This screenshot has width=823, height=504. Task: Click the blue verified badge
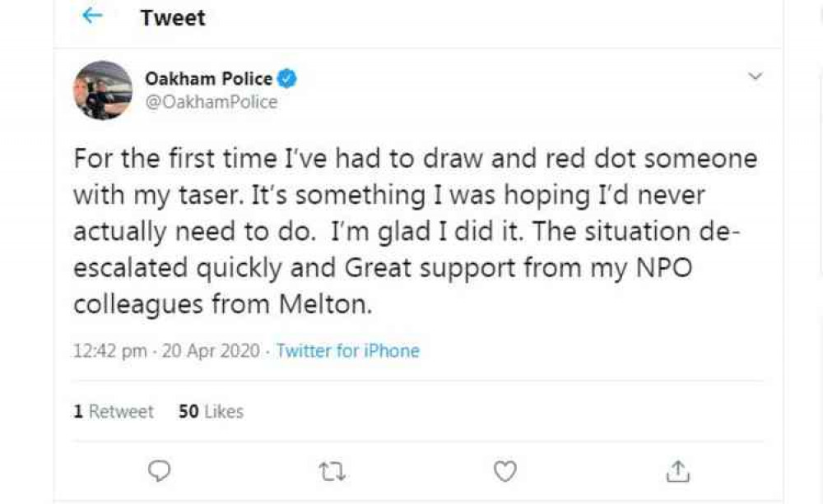tap(286, 79)
